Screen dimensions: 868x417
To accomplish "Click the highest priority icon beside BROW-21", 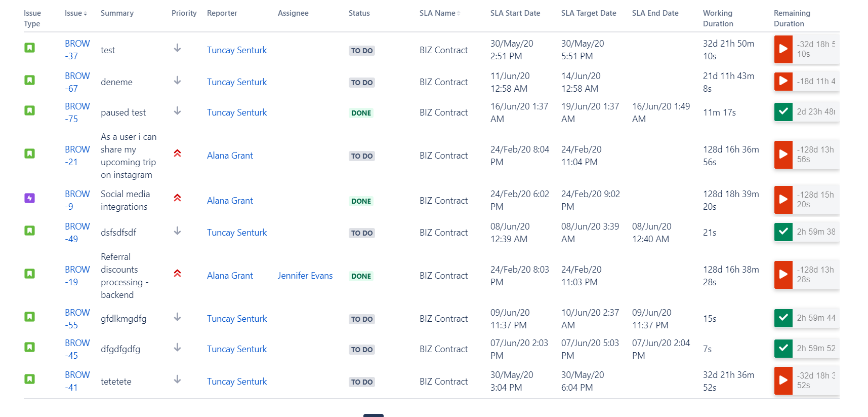I will click(x=177, y=152).
